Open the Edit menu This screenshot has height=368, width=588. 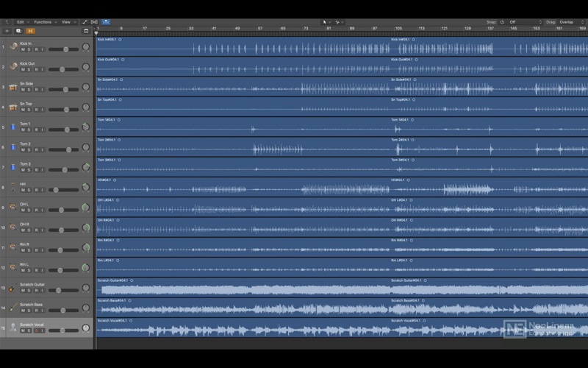click(x=23, y=22)
